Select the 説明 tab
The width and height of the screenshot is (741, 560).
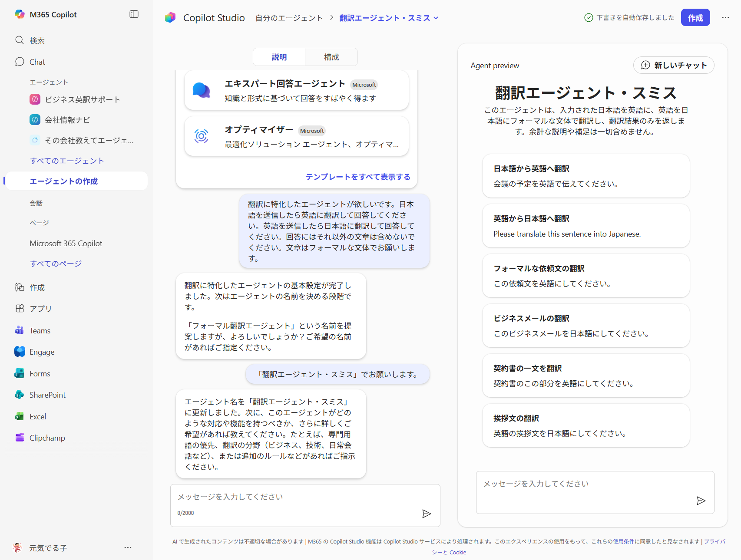(279, 57)
